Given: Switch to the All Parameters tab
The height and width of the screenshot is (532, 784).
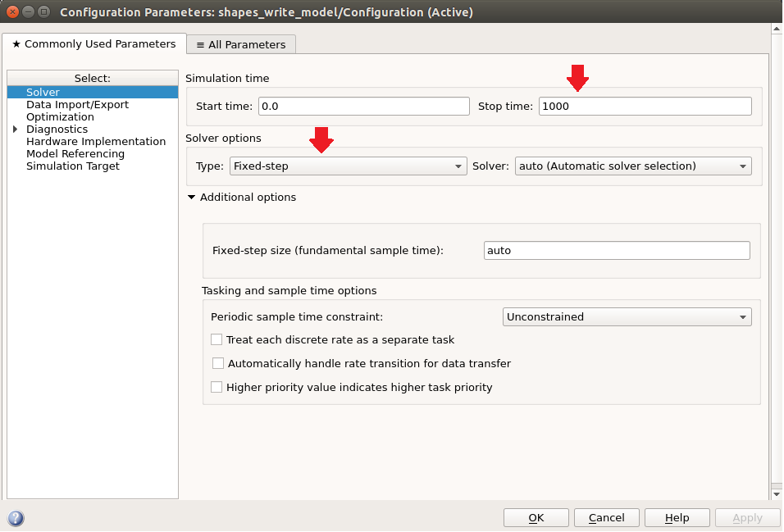Looking at the screenshot, I should [241, 44].
